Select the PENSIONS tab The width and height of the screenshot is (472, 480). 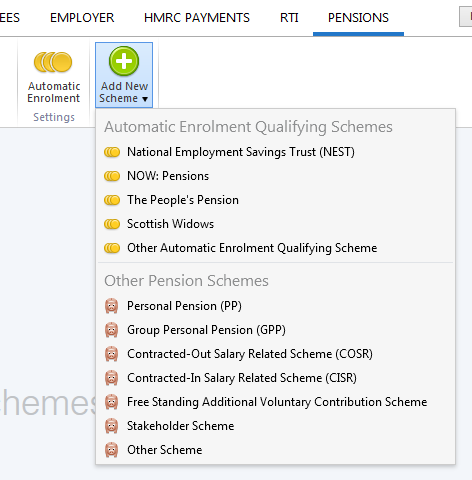(x=358, y=18)
